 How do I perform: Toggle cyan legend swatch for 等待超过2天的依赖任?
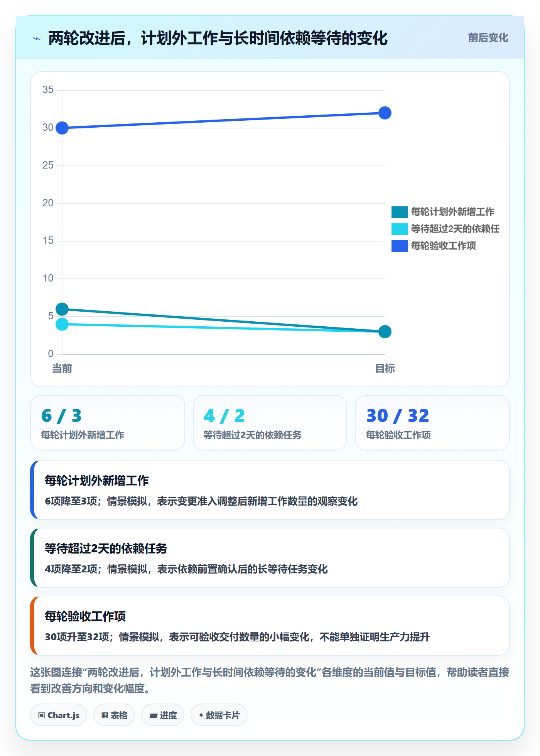coord(399,229)
